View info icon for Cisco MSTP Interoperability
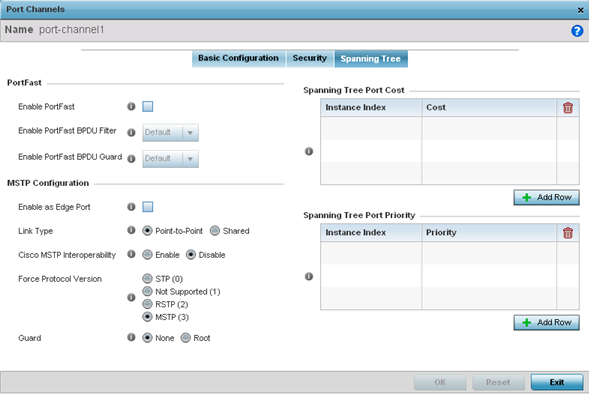 [x=131, y=254]
